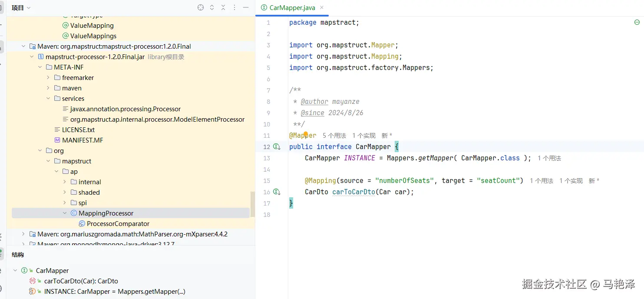Click the '5 个用法' usages hint
The height and width of the screenshot is (299, 644).
click(x=334, y=136)
